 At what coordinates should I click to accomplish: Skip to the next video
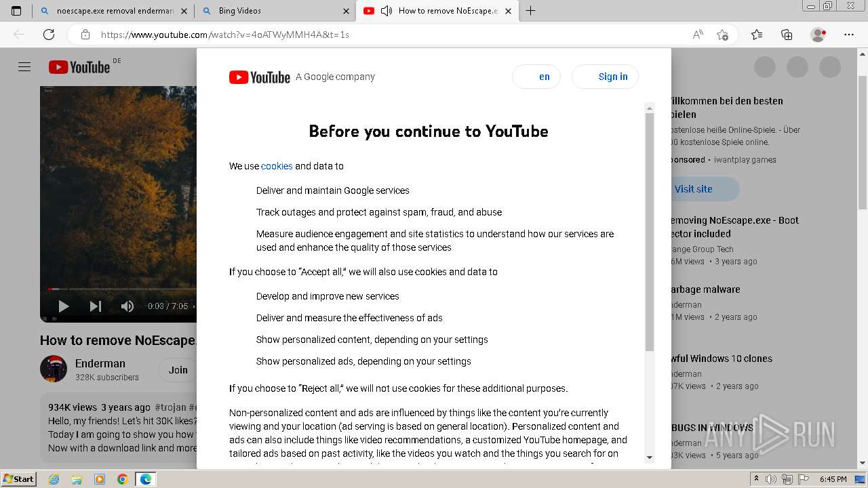coord(96,306)
